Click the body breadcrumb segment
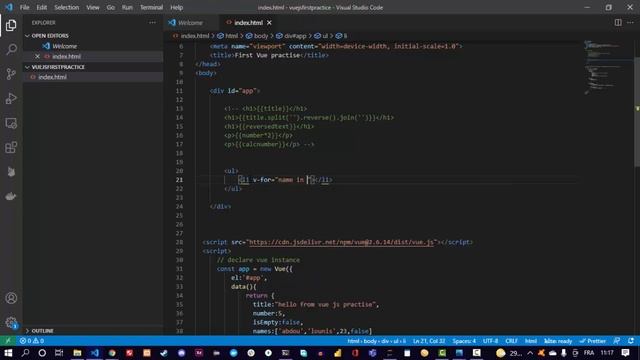 pyautogui.click(x=257, y=36)
